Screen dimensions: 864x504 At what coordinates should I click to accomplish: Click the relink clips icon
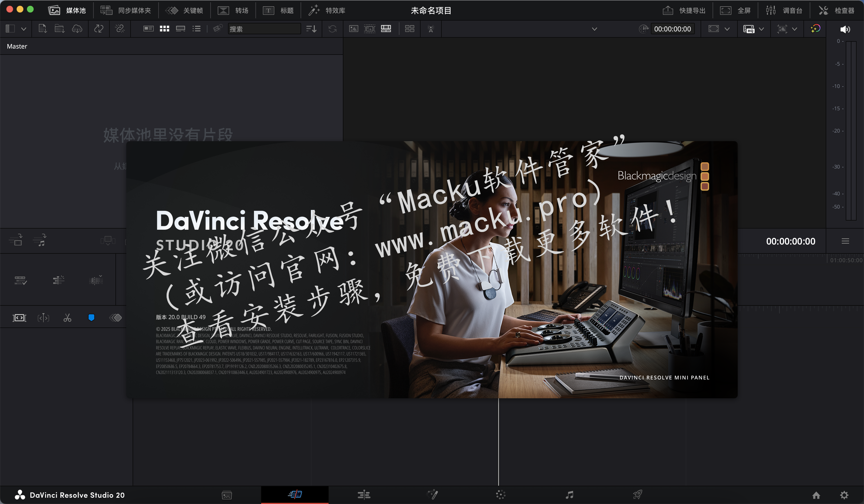point(120,29)
